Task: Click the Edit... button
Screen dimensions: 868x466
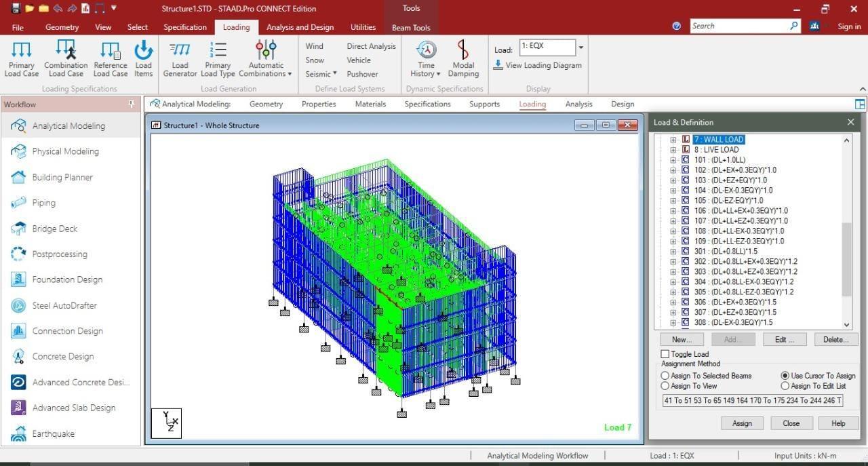Action: 785,339
